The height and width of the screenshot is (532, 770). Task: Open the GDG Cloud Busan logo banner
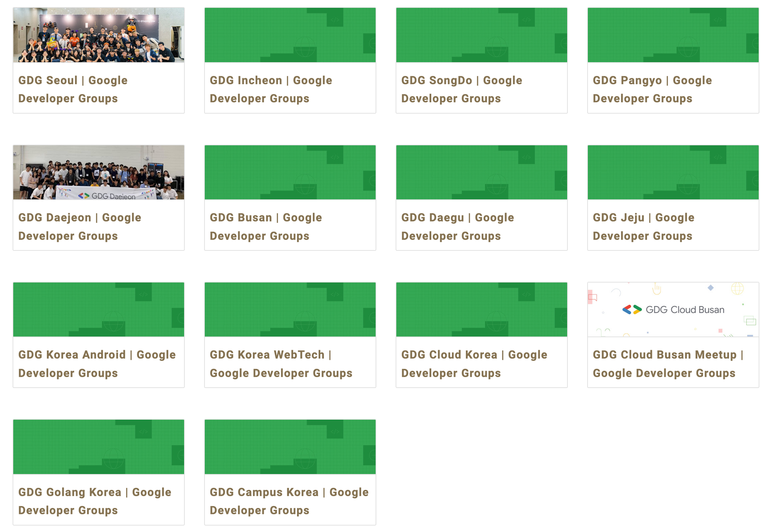click(x=673, y=309)
